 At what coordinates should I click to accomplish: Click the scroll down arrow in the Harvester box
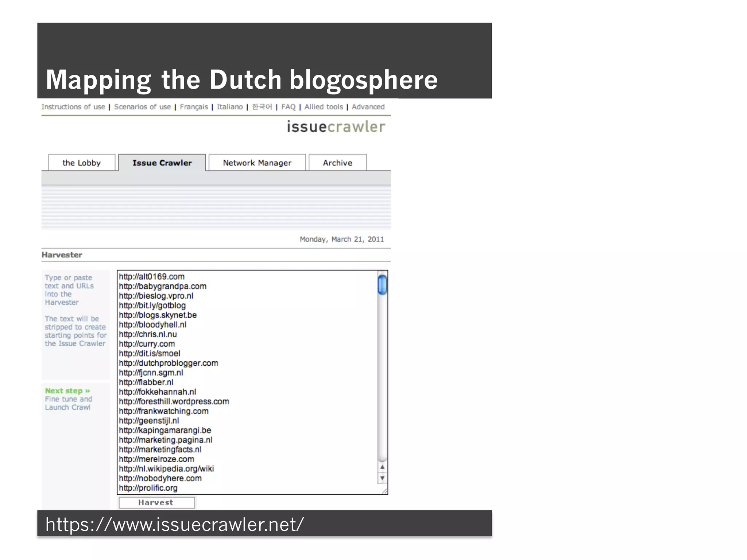pyautogui.click(x=382, y=478)
